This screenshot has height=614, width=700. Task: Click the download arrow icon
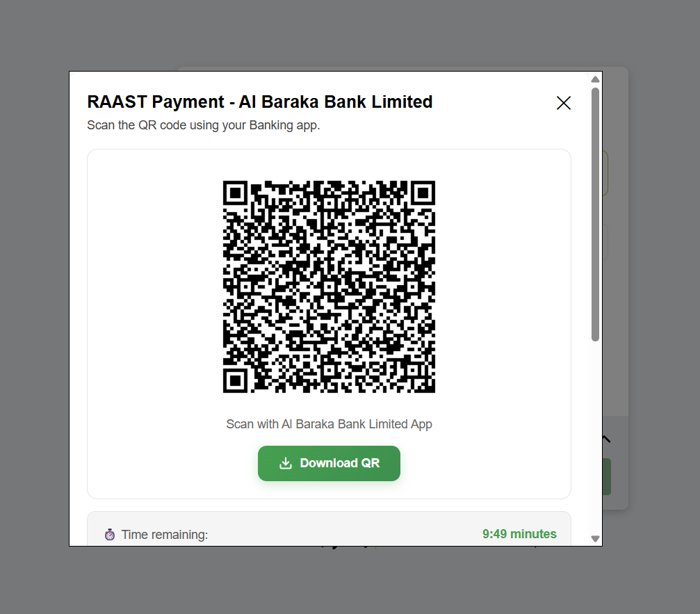286,464
